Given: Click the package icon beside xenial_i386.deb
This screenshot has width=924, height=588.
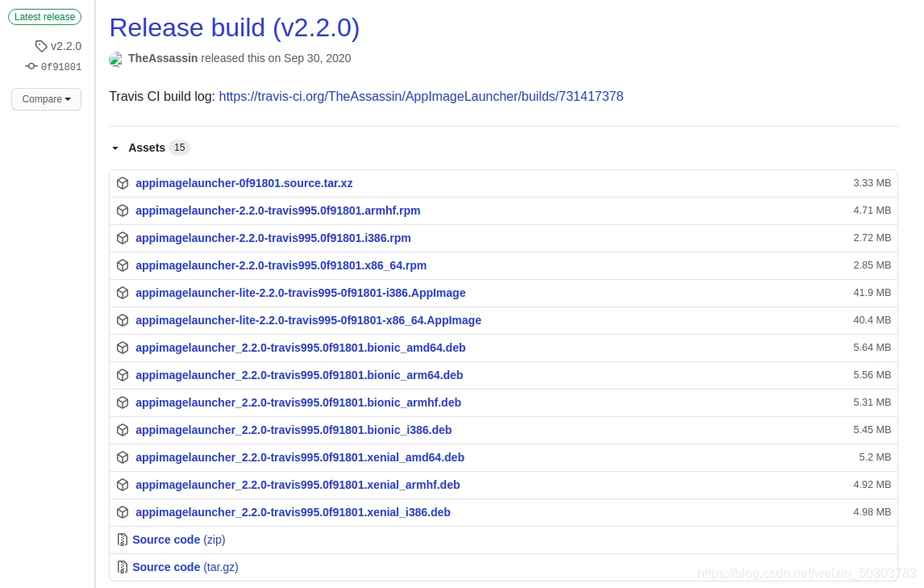Looking at the screenshot, I should click(123, 512).
